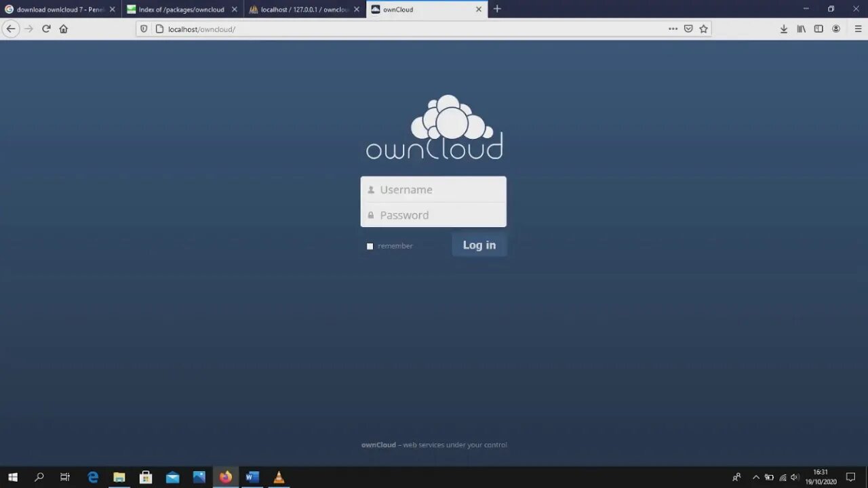This screenshot has height=488, width=868.
Task: Close the localhost / 127.0.0.1 tab
Action: (357, 9)
